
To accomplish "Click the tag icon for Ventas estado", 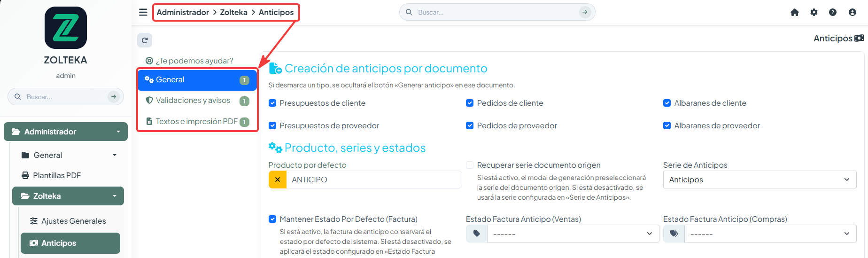I will [477, 234].
